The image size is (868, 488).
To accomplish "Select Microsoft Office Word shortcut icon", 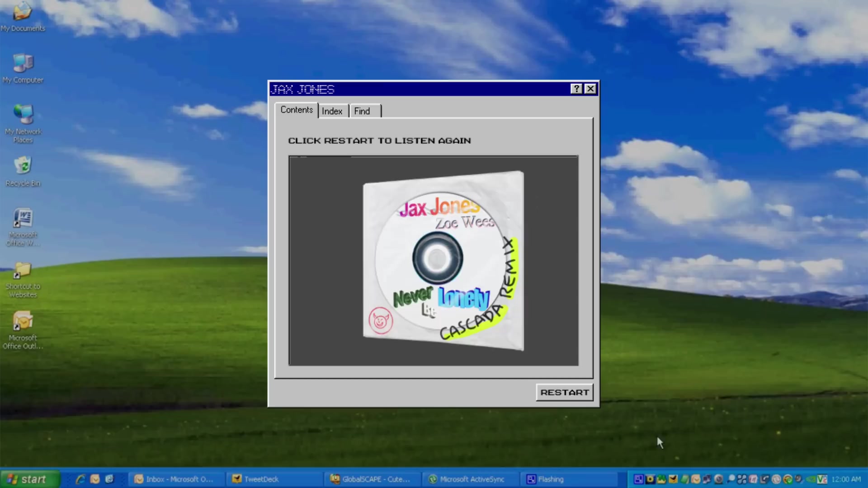I will [23, 226].
